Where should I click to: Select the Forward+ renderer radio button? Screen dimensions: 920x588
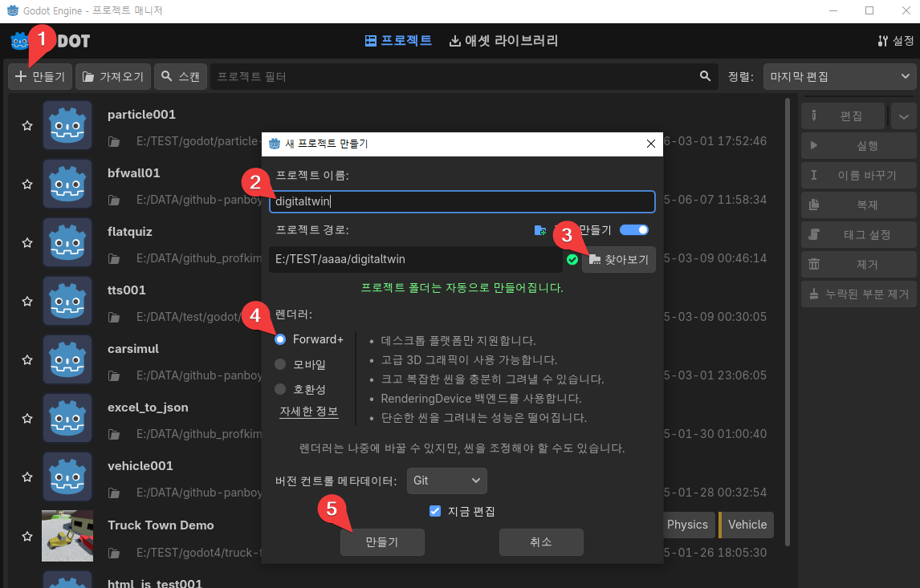280,339
